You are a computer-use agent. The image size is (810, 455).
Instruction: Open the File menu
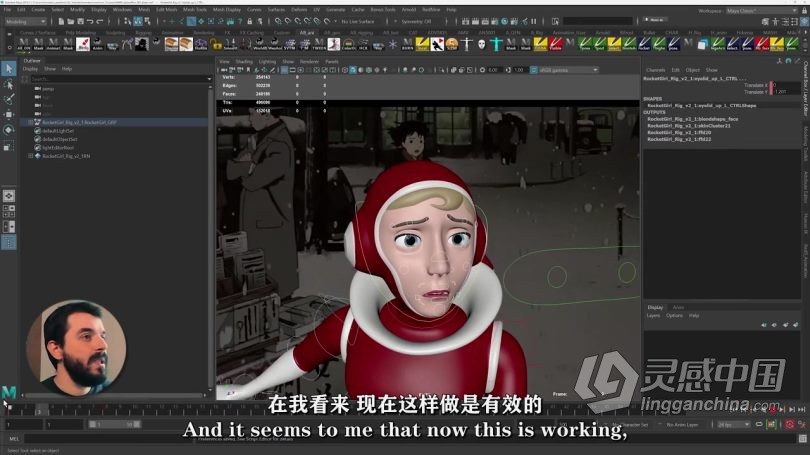point(7,9)
